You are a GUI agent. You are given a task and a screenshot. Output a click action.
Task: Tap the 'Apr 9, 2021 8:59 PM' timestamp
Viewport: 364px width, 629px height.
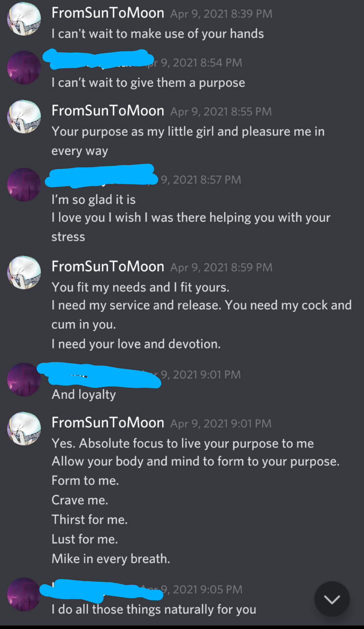(x=221, y=268)
